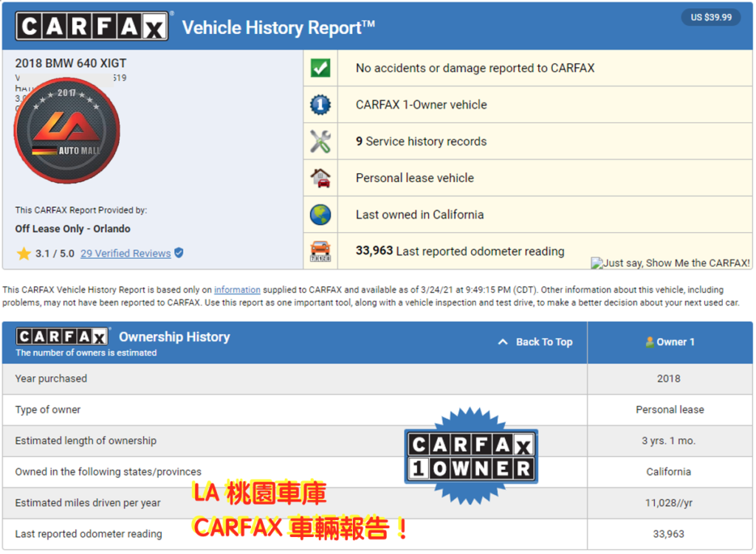Click the 'Last reported odometer reading' table label
The image size is (756, 554).
pos(89,534)
